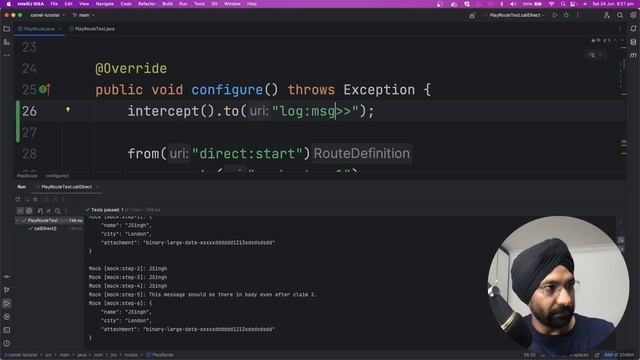Toggle show passed tests button
The width and height of the screenshot is (640, 360).
coord(20,211)
